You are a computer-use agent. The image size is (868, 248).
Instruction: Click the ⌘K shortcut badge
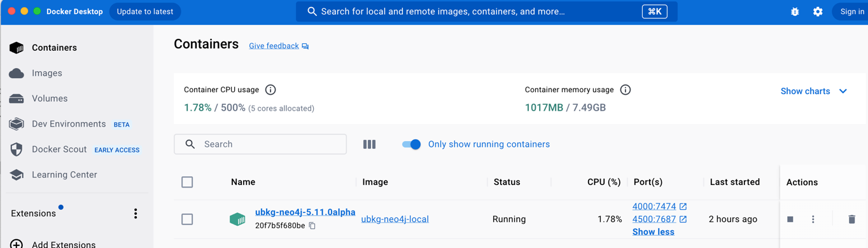click(x=654, y=11)
